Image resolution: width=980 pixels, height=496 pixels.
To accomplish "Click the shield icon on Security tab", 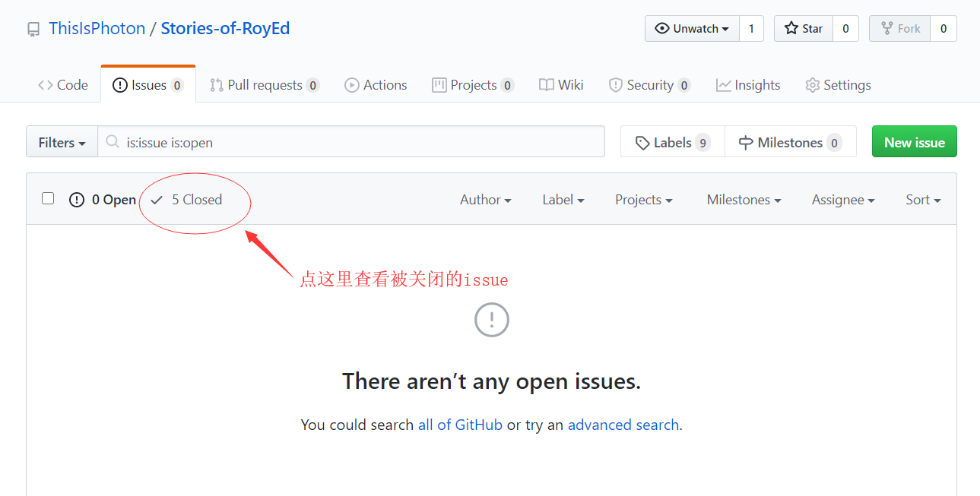I will coord(616,85).
